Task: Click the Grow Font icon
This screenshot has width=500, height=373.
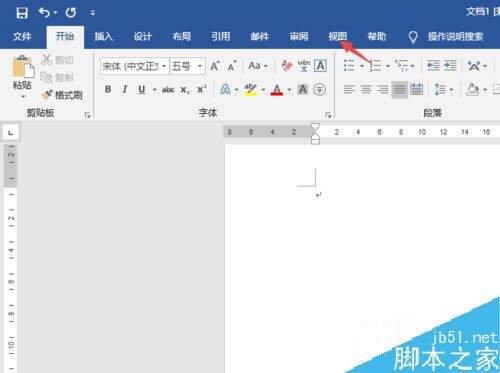Action: (x=215, y=66)
